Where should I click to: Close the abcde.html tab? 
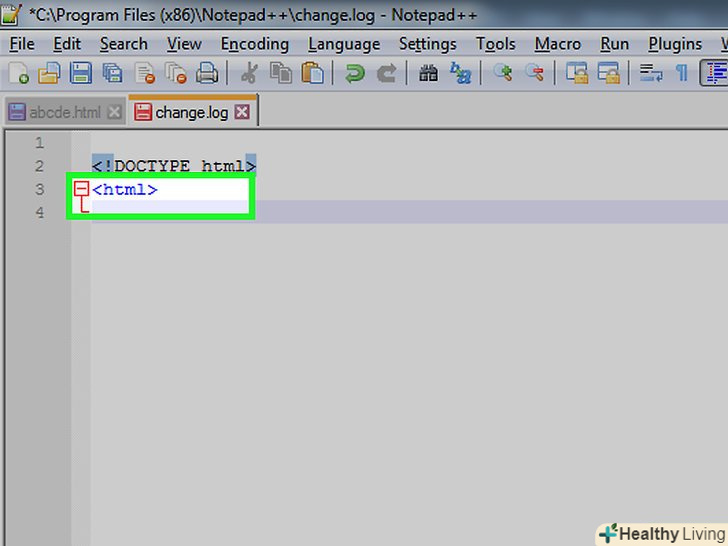pos(114,112)
